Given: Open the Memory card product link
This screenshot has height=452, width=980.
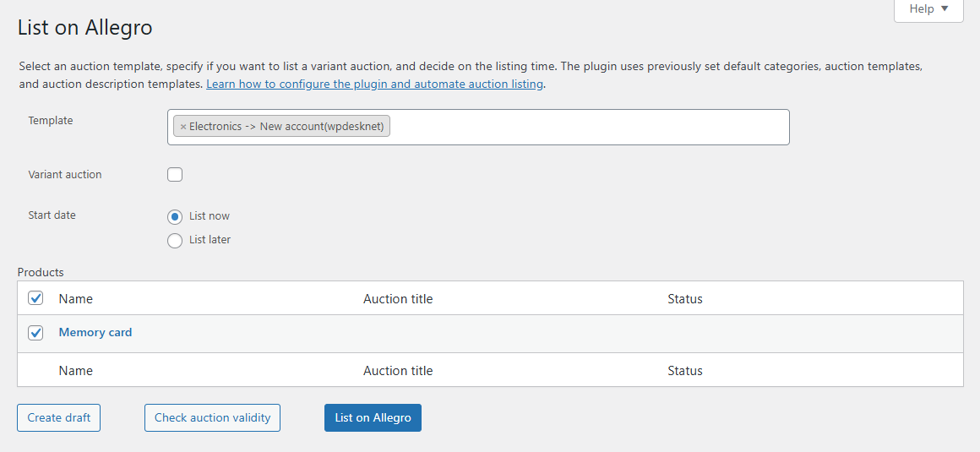Looking at the screenshot, I should tap(95, 333).
